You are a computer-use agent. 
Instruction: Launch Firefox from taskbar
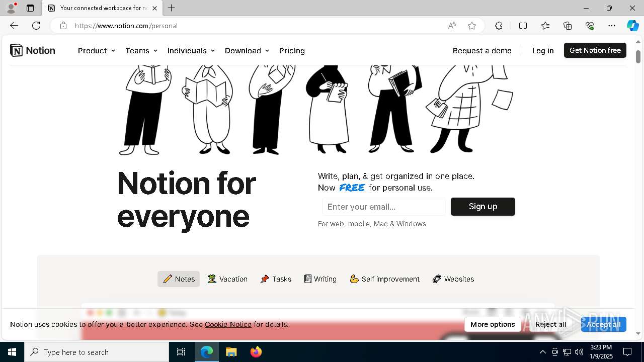[x=256, y=352]
